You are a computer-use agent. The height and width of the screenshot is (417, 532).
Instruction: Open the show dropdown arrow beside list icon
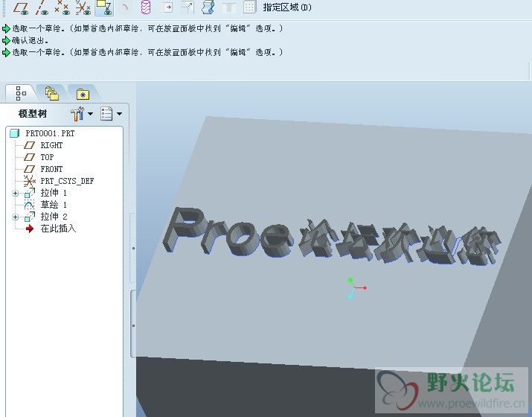(120, 114)
